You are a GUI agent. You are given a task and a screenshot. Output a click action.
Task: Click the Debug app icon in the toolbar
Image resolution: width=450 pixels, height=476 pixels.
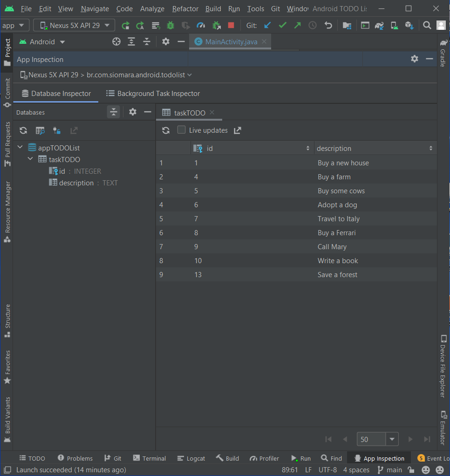tap(170, 25)
